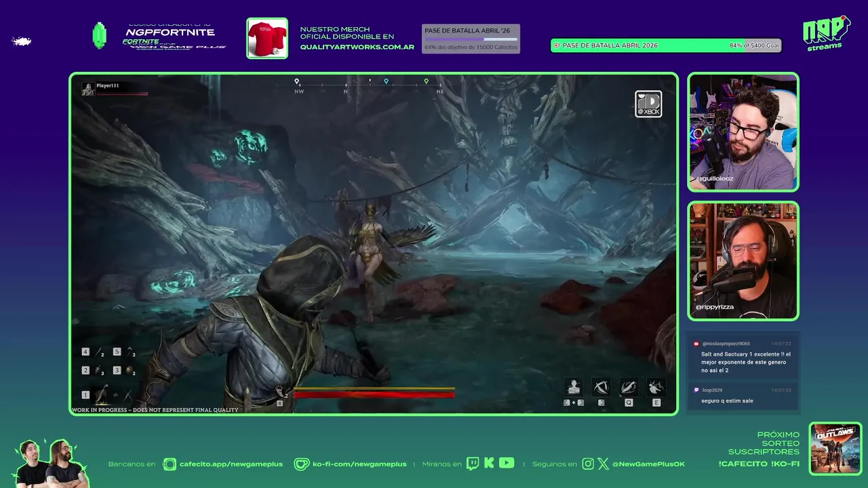The height and width of the screenshot is (488, 868).
Task: Select item slot 3 in game HUD
Action: [x=117, y=370]
